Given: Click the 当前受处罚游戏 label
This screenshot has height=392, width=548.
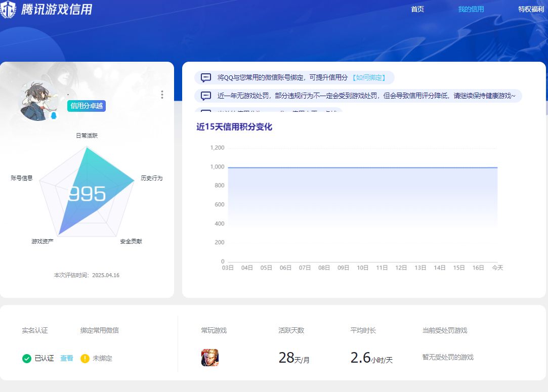Looking at the screenshot, I should [445, 330].
